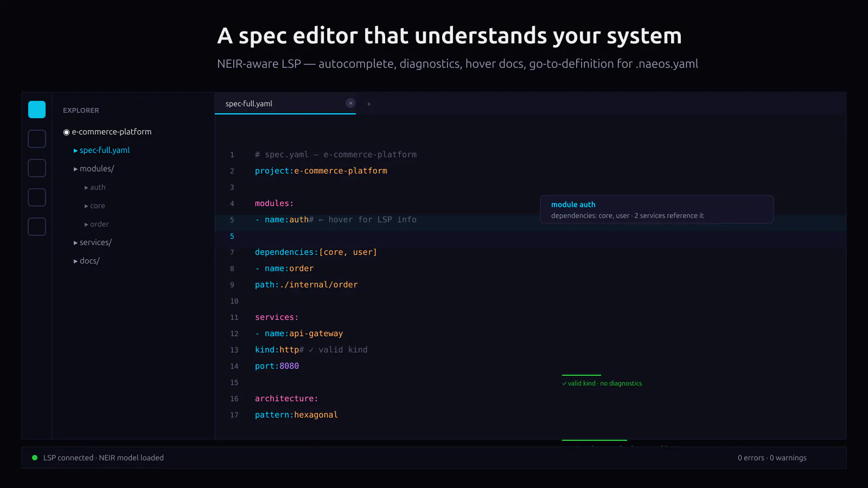Click the EXPLORER panel header

[81, 110]
